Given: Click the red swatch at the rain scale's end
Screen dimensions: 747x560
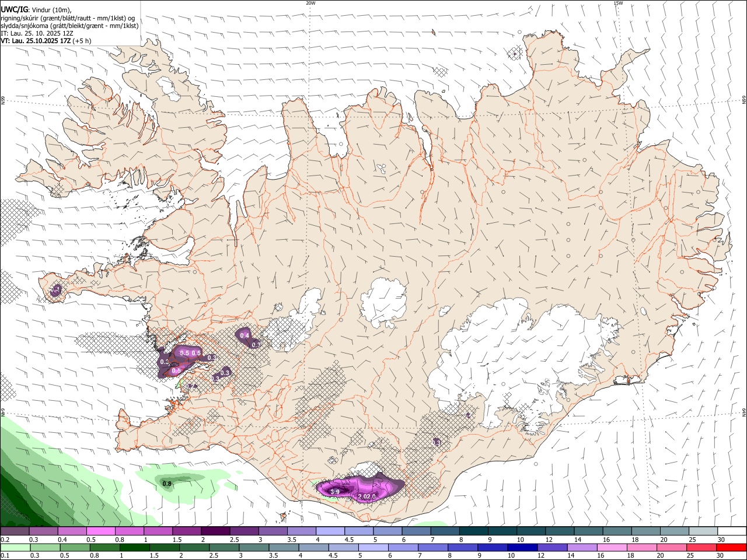Looking at the screenshot, I should click(x=732, y=548).
